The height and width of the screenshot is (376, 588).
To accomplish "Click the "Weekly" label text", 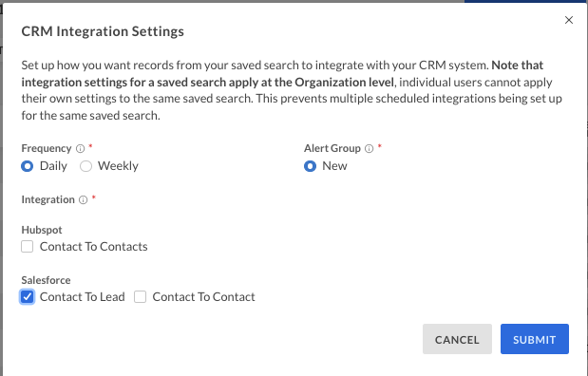I will (118, 166).
